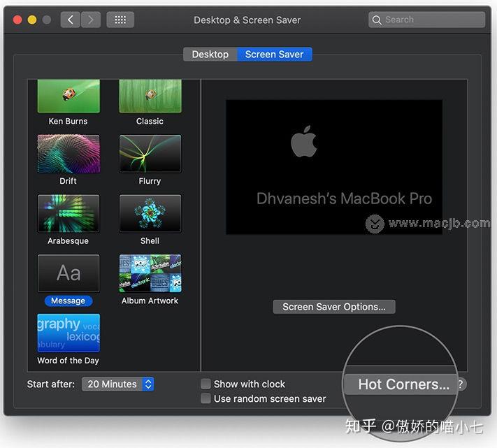Select the Drift screen saver thumbnail
The image size is (497, 448).
(x=69, y=154)
